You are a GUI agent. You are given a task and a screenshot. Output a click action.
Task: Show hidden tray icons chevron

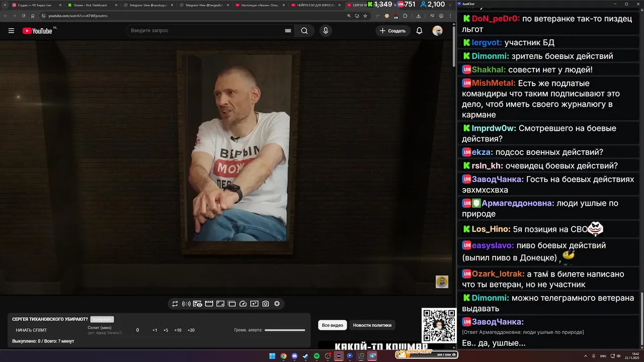tap(586, 356)
